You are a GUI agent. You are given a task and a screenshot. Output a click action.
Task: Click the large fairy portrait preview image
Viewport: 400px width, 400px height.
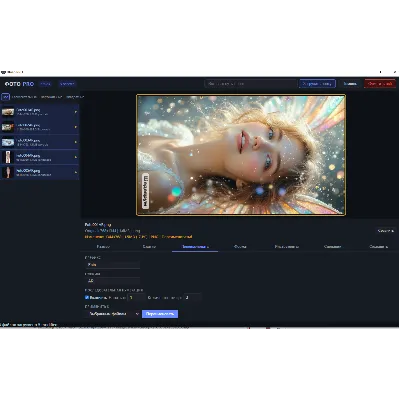(x=241, y=155)
